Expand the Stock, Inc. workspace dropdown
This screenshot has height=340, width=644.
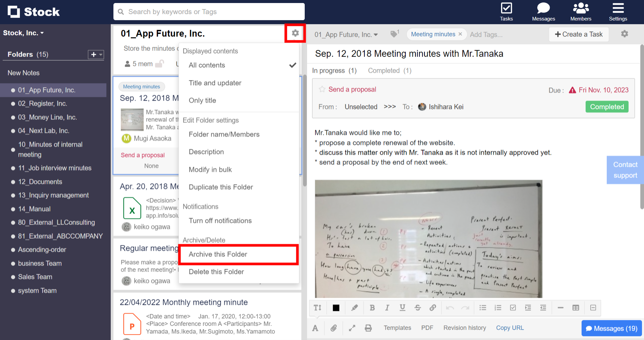click(23, 33)
